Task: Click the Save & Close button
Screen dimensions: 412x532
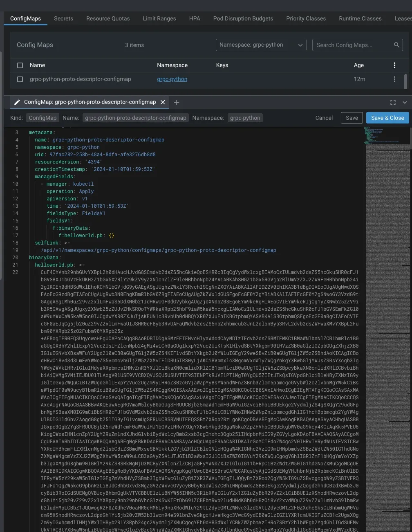Action: point(387,118)
